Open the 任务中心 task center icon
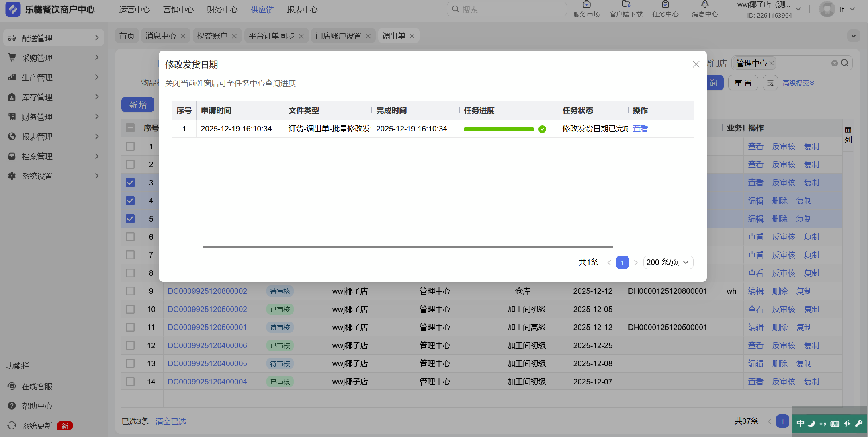This screenshot has width=868, height=437. 665,5
